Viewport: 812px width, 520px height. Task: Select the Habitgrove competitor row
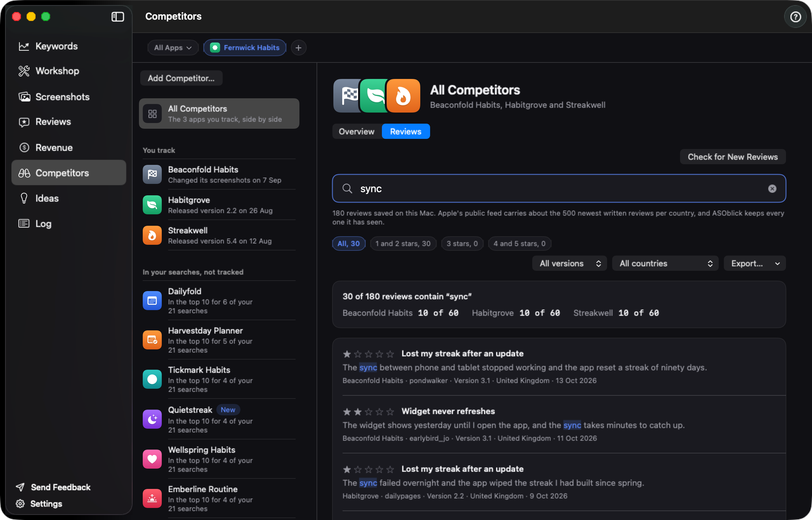[219, 205]
